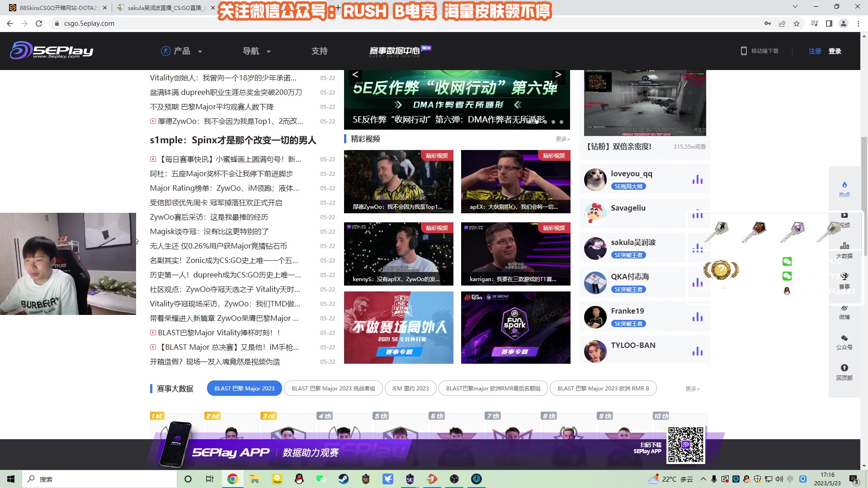868x488 pixels.
Task: Click the share page icon in address bar
Action: 782,23
